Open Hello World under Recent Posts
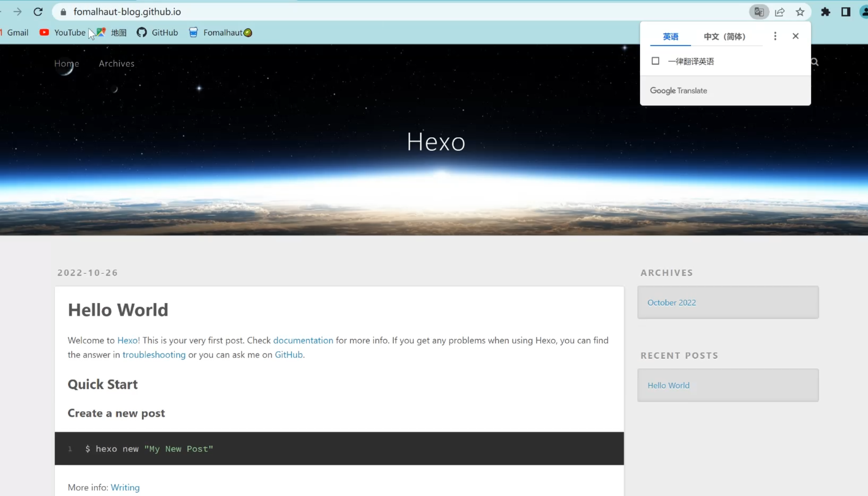Viewport: 868px width, 496px height. coord(668,385)
